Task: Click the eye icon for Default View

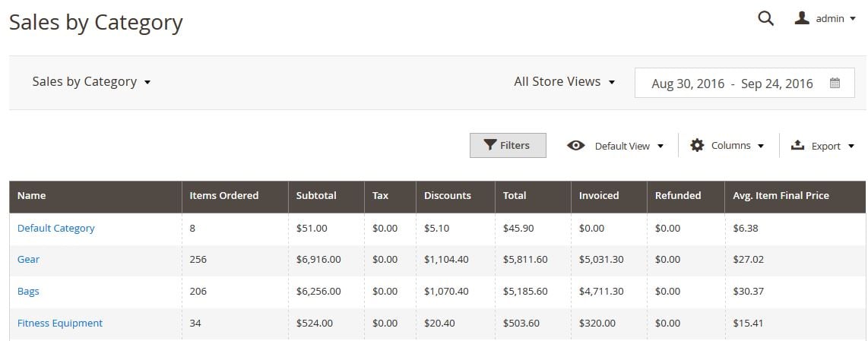Action: (575, 146)
